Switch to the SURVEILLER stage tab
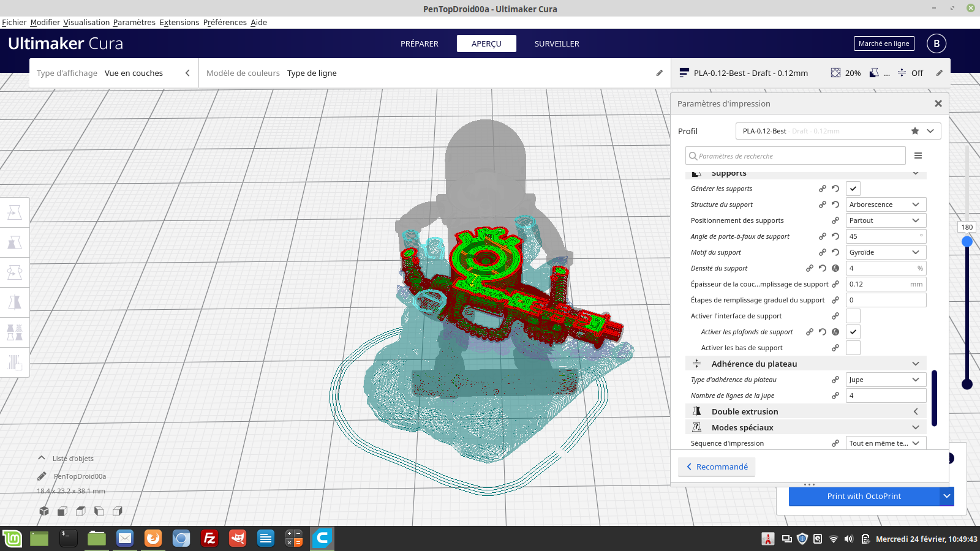Viewport: 980px width, 551px height. 557,43
